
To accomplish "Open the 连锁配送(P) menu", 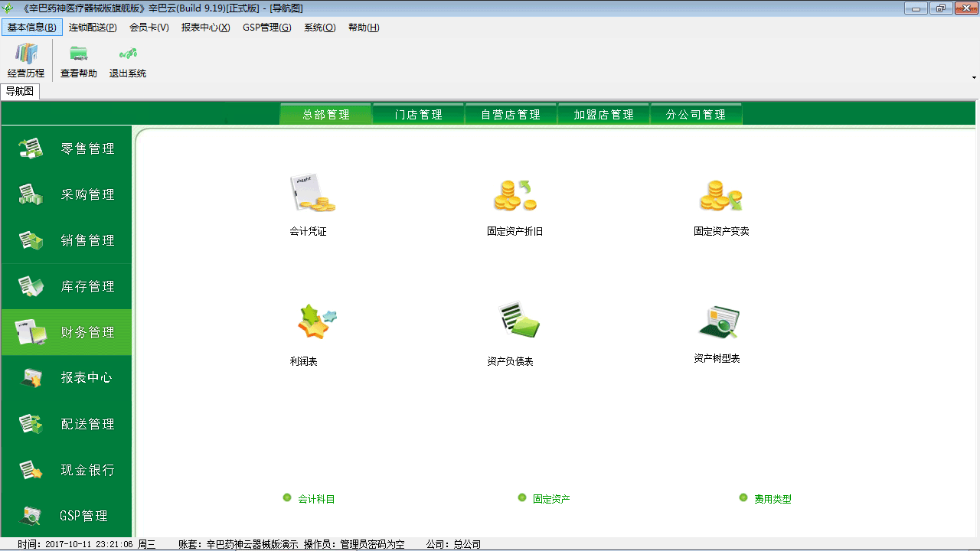I will [x=93, y=28].
